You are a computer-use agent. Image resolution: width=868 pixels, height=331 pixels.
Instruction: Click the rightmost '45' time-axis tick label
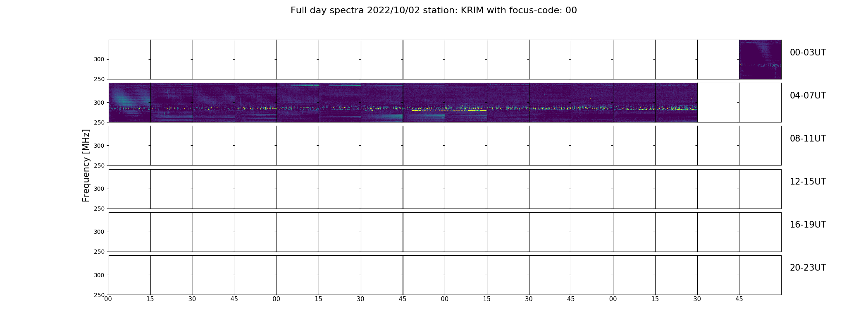[739, 299]
